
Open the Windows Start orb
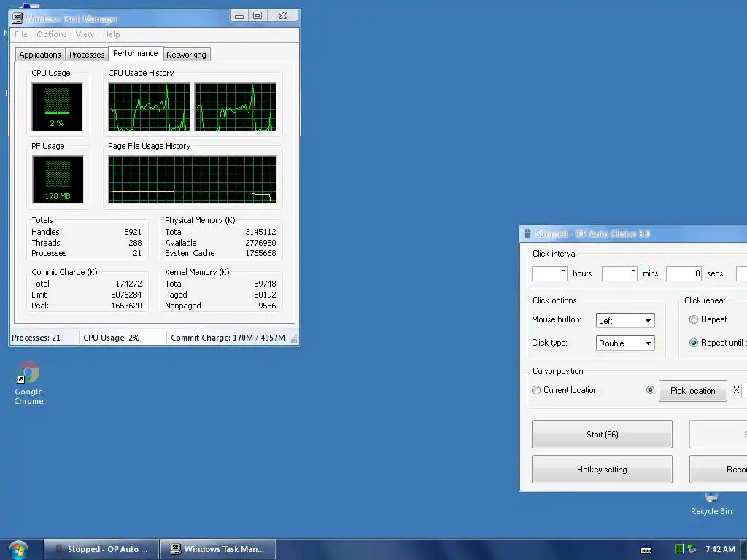18,550
